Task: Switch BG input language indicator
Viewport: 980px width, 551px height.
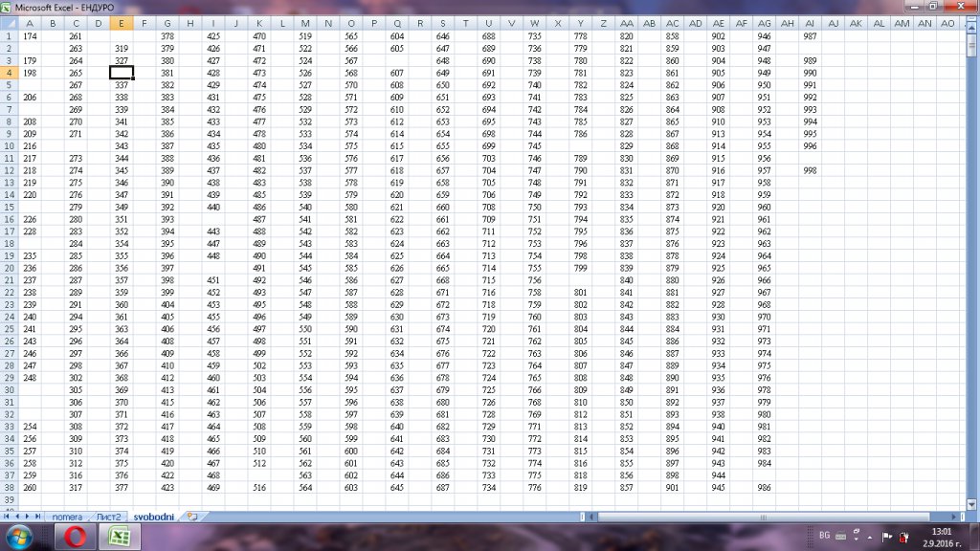Action: (x=824, y=536)
